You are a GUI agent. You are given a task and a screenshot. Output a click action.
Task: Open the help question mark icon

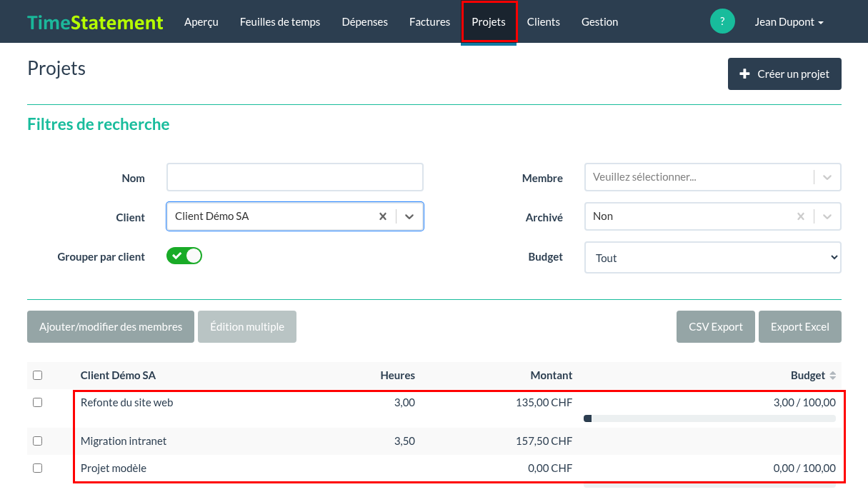pyautogui.click(x=722, y=21)
